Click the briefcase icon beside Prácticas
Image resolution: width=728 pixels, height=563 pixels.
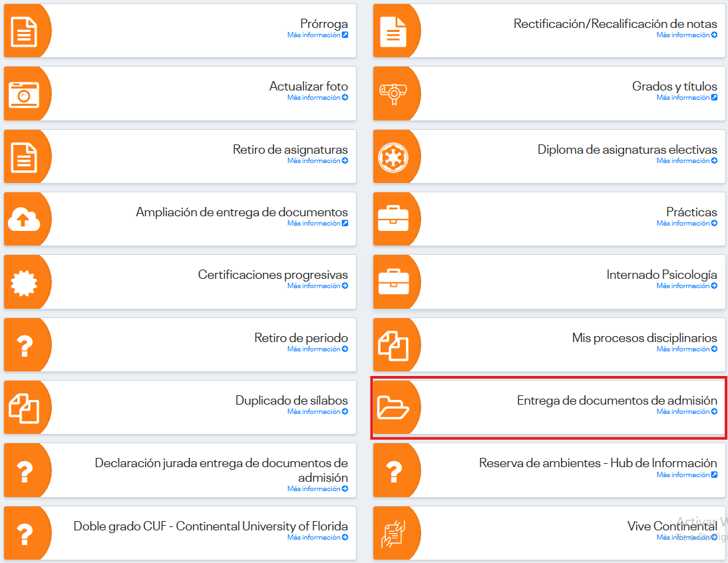pos(393,220)
